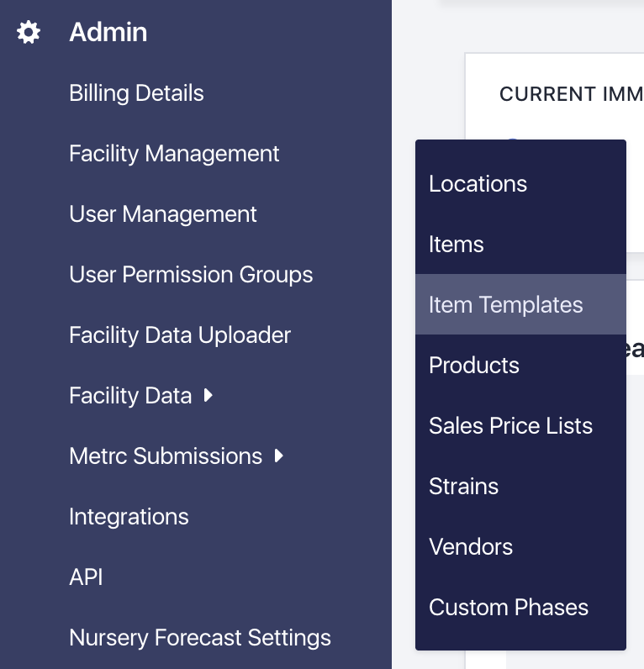The width and height of the screenshot is (644, 669).
Task: Go to Facility Management
Action: pyautogui.click(x=174, y=154)
